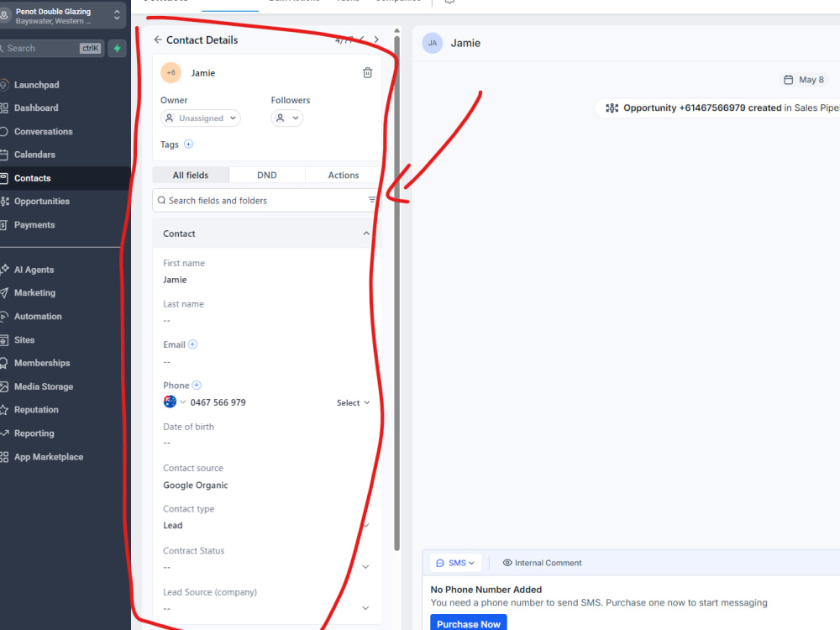Viewport: 840px width, 630px height.
Task: Open the Contact type Lead dropdown
Action: pos(266,526)
